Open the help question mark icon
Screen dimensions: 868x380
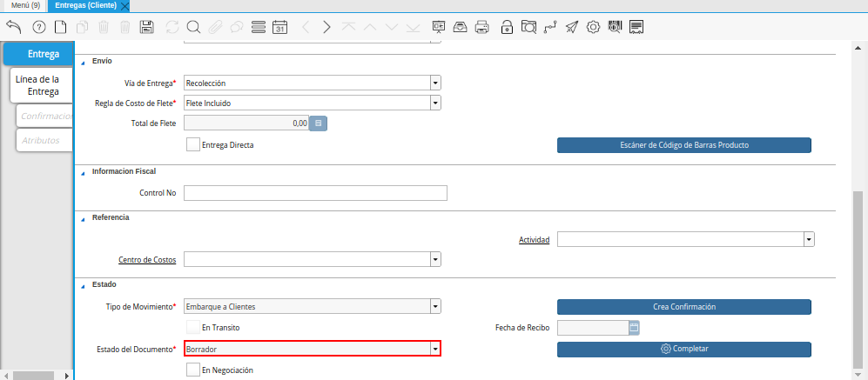(39, 27)
